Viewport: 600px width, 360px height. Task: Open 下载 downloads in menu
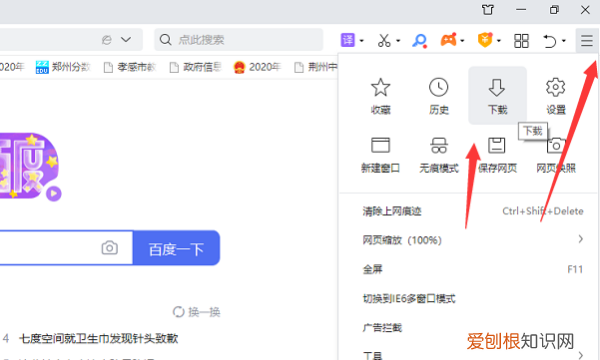[x=497, y=96]
